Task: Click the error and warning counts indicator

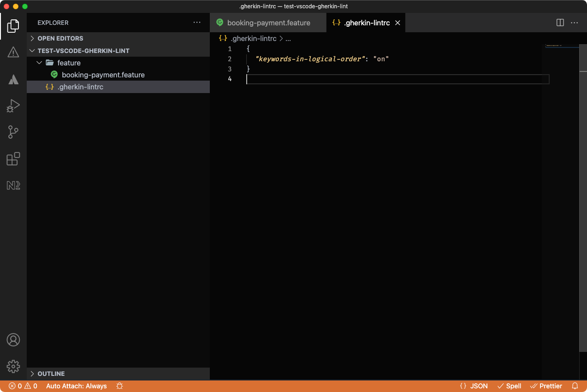Action: [x=22, y=386]
